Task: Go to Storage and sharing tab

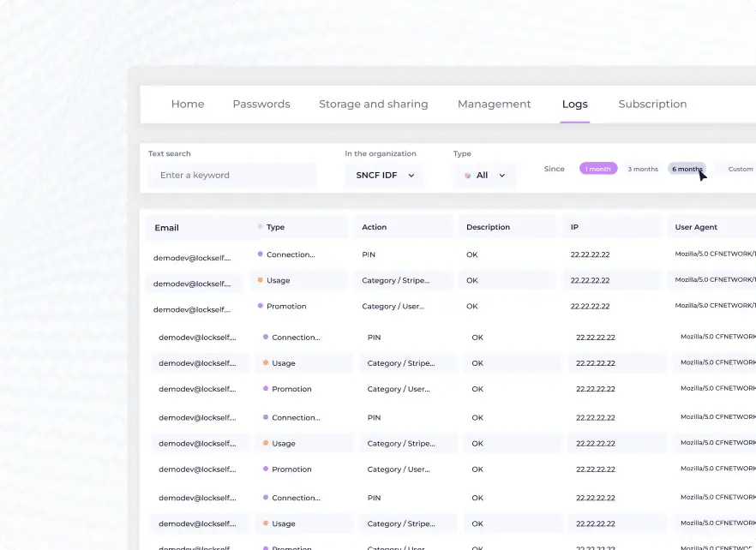Action: pos(373,105)
